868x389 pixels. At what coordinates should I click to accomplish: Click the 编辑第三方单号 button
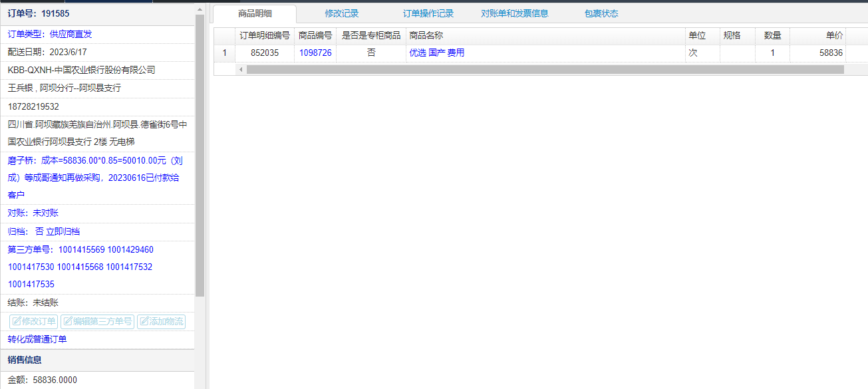pos(98,322)
